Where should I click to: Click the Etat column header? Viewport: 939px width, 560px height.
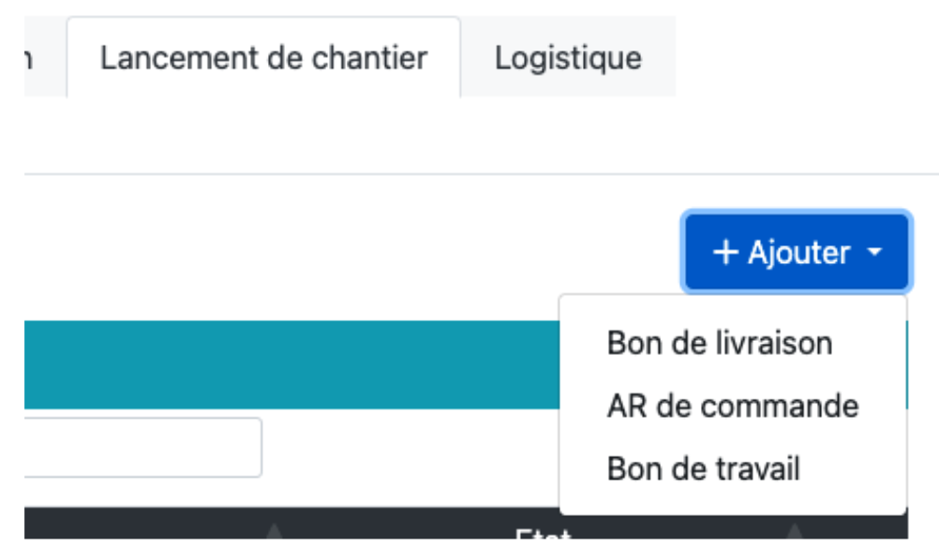(544, 534)
